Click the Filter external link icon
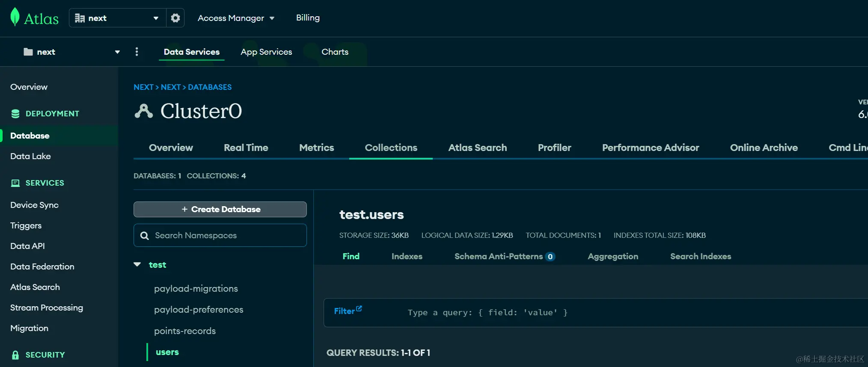The image size is (868, 367). pyautogui.click(x=359, y=308)
